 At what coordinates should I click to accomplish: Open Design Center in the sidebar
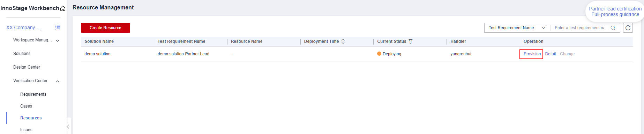pyautogui.click(x=27, y=67)
